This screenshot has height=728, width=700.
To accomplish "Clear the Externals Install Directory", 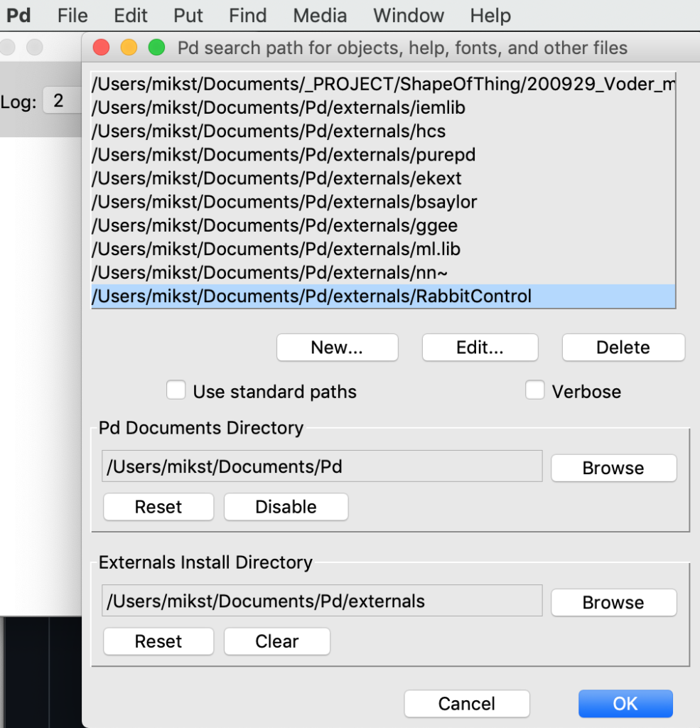I will tap(277, 641).
